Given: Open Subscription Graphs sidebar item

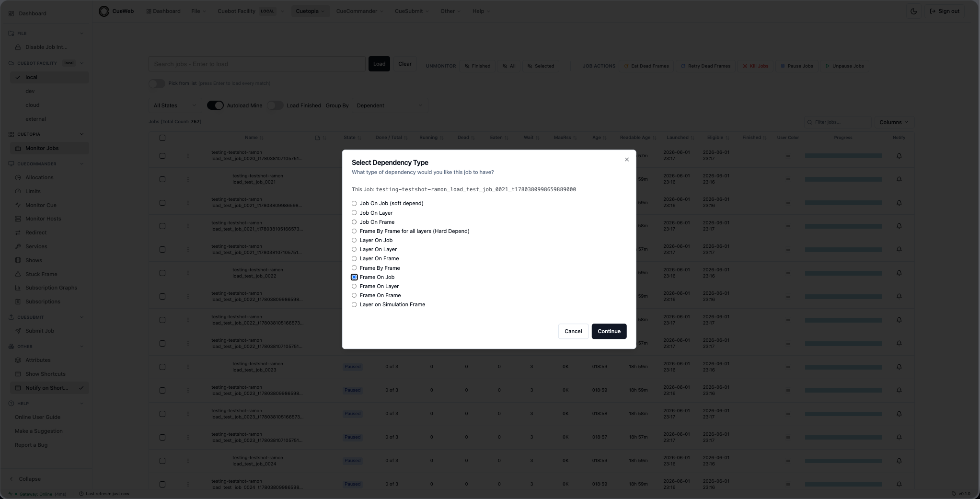Looking at the screenshot, I should pyautogui.click(x=51, y=288).
